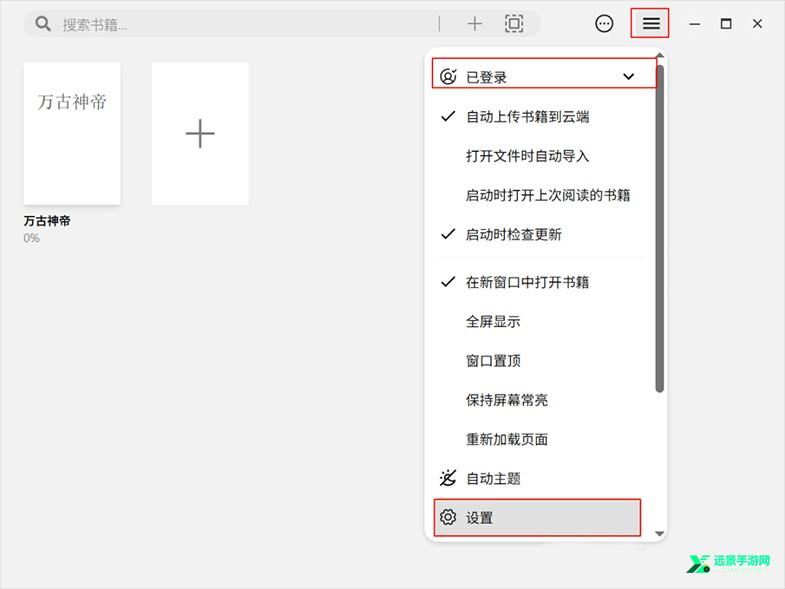Screen dimensions: 785x589
Task: Open the three-dots more options icon
Action: click(604, 24)
